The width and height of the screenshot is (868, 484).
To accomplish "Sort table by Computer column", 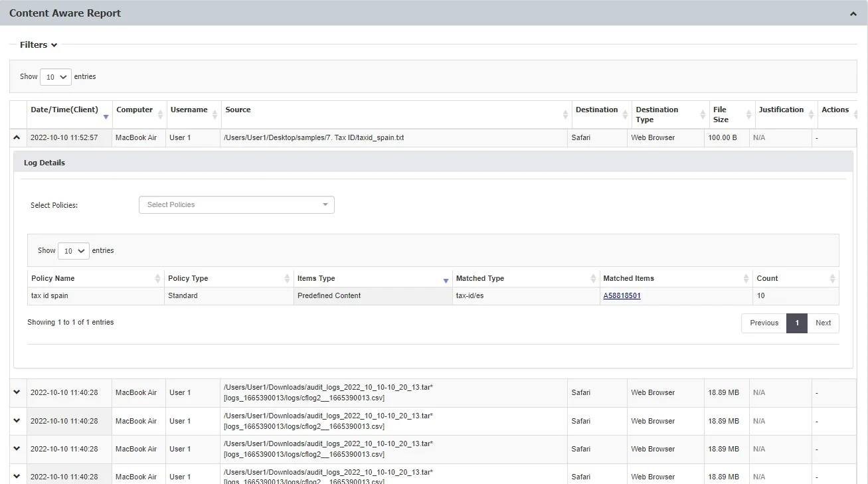I will tap(160, 114).
